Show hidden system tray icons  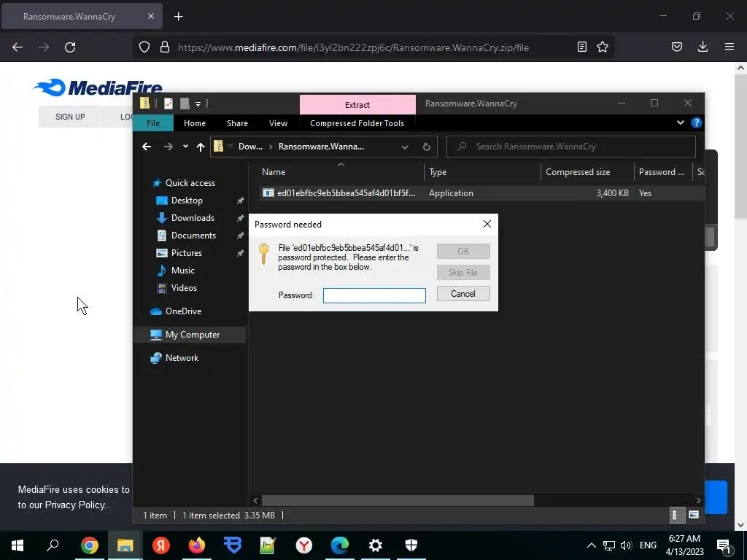click(x=591, y=545)
